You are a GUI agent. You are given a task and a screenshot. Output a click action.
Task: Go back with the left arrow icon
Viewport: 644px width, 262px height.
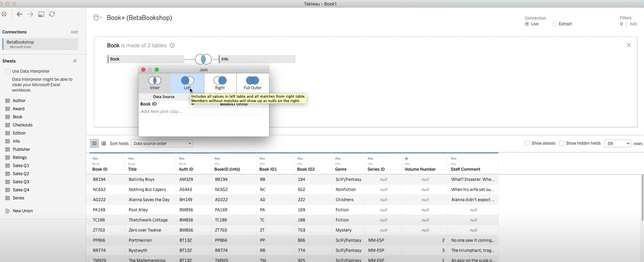pyautogui.click(x=19, y=14)
